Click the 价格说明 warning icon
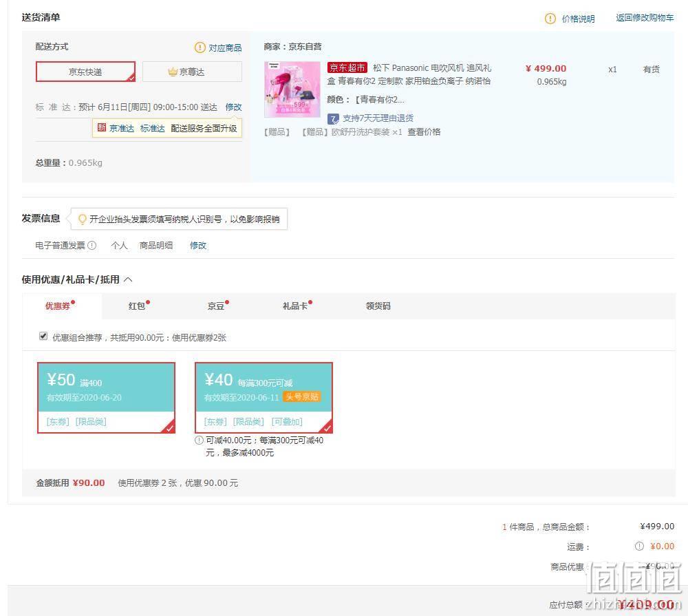This screenshot has height=616, width=688. 550,19
